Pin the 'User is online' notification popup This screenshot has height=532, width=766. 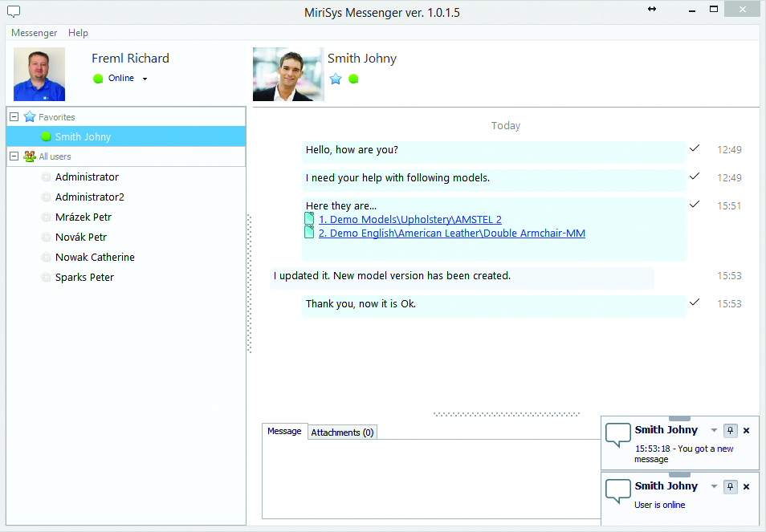point(730,486)
